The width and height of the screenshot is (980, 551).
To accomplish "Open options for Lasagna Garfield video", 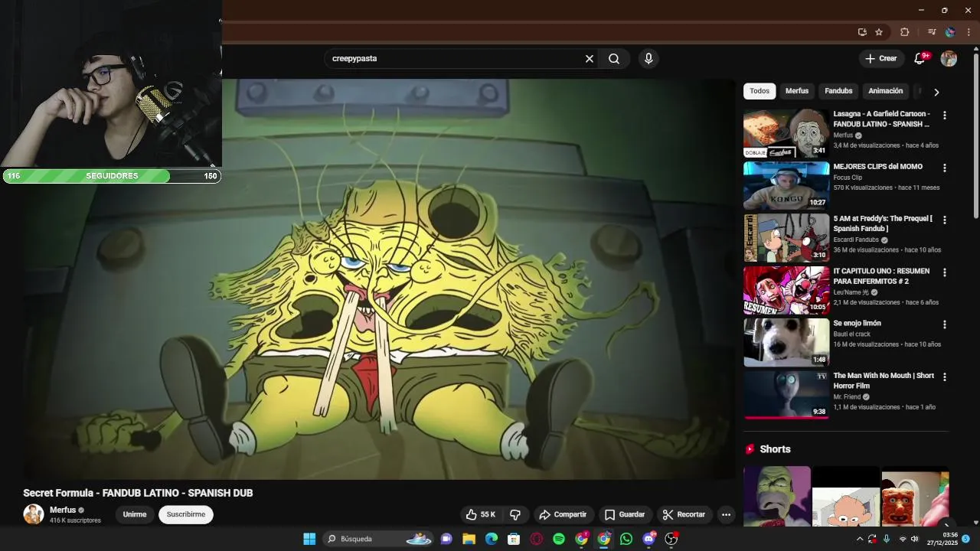I will (944, 116).
